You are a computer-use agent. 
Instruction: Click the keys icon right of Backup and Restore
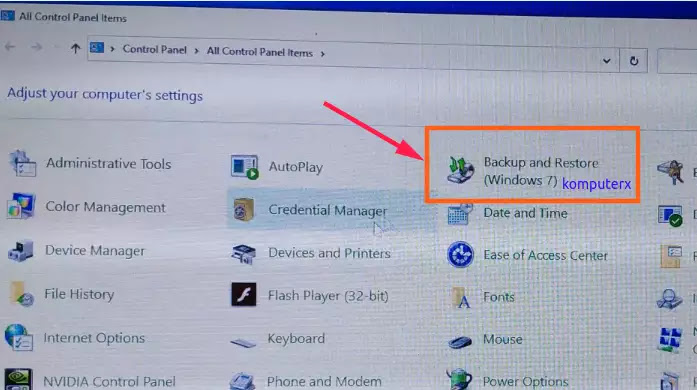click(x=671, y=172)
